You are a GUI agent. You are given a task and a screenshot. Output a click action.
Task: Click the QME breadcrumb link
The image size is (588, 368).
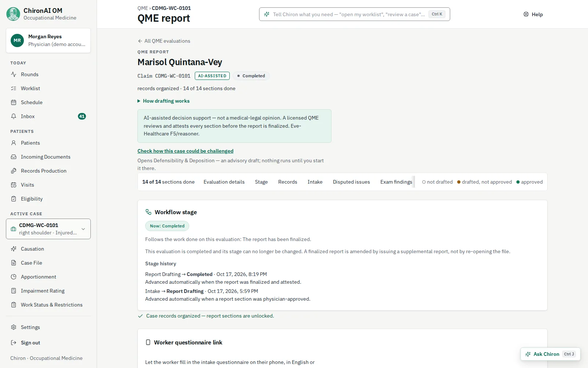point(143,8)
